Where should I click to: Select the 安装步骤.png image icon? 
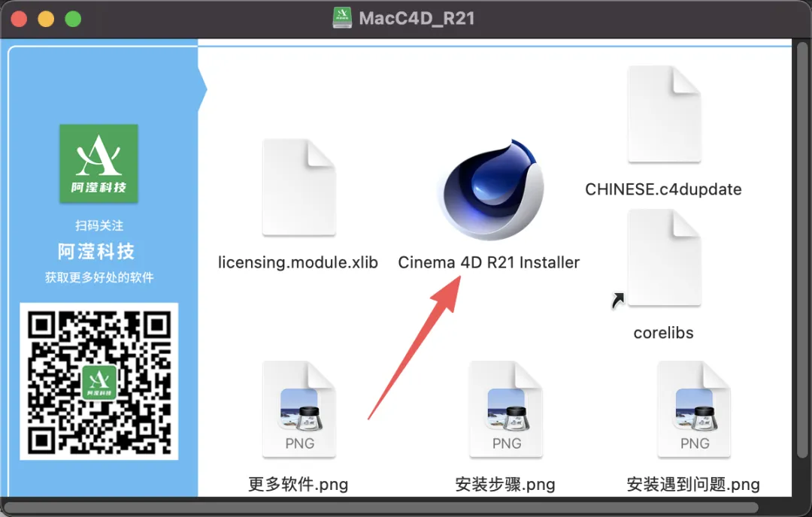[x=506, y=410]
